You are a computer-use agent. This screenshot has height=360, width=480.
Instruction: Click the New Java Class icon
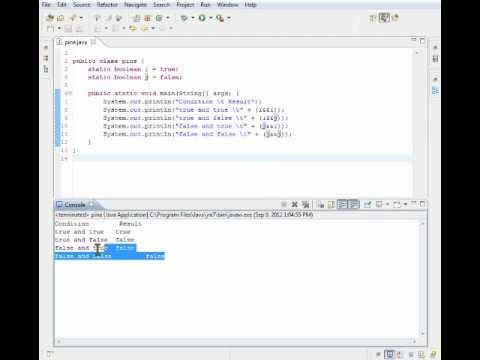point(159,18)
